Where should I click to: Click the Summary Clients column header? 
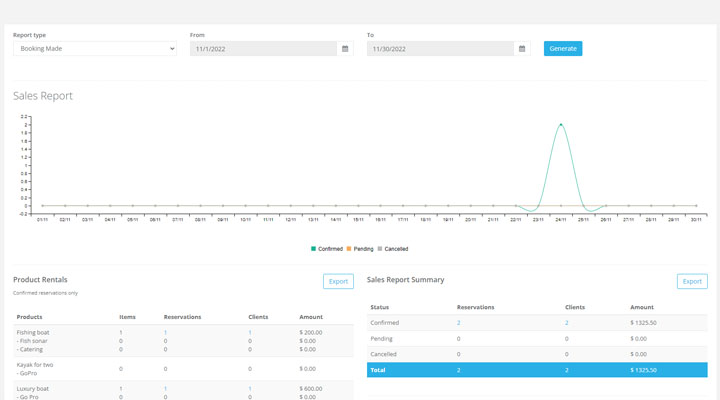click(x=575, y=307)
